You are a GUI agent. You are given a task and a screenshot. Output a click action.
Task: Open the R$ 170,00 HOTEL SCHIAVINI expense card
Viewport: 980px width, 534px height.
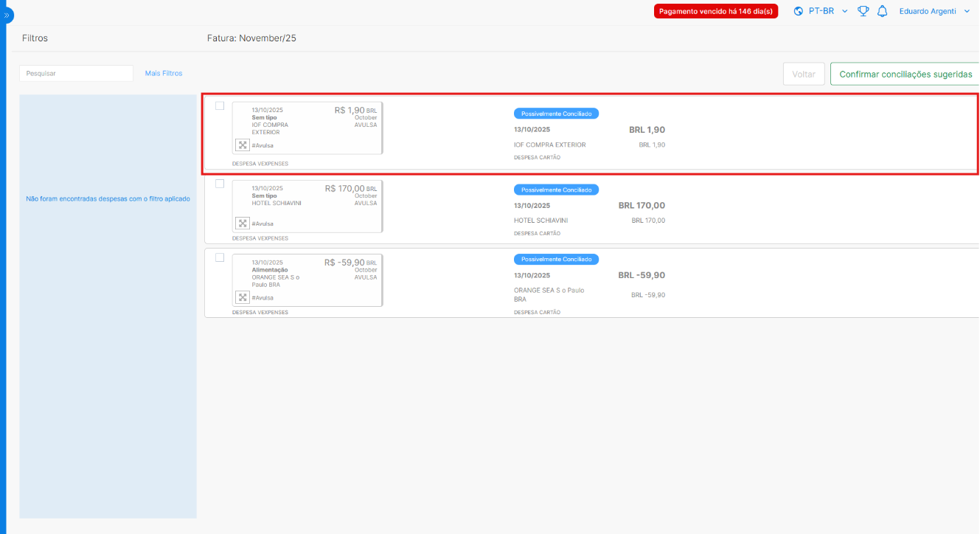tap(307, 207)
